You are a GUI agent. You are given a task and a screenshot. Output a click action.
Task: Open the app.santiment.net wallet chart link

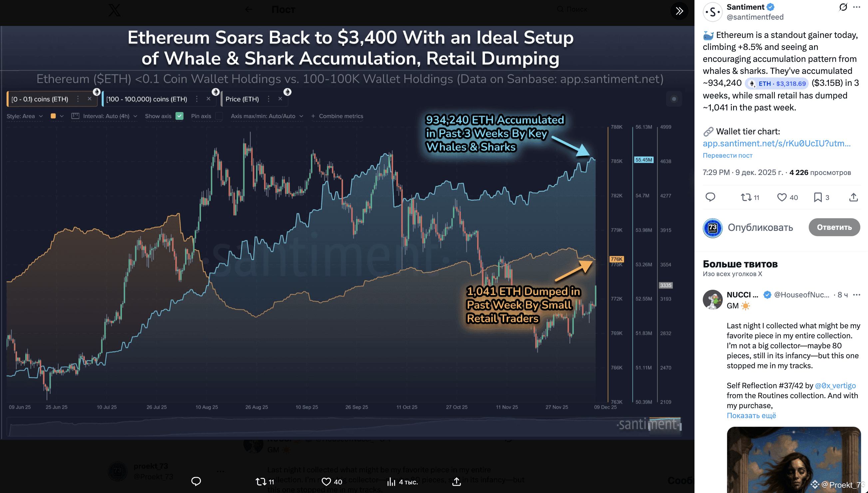click(x=776, y=144)
